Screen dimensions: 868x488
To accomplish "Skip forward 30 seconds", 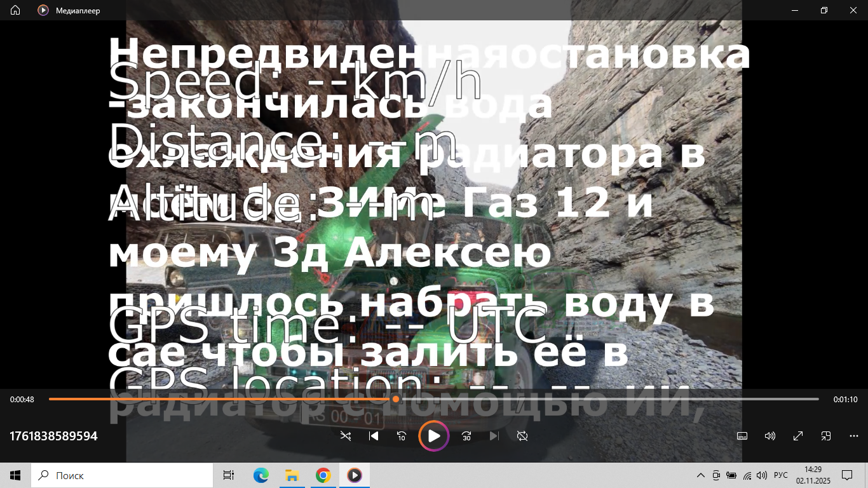I will [x=466, y=436].
